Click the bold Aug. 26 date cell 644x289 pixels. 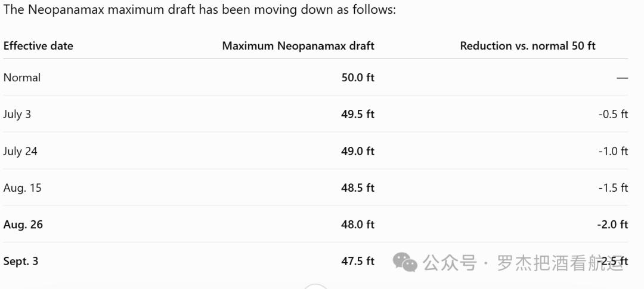[23, 225]
